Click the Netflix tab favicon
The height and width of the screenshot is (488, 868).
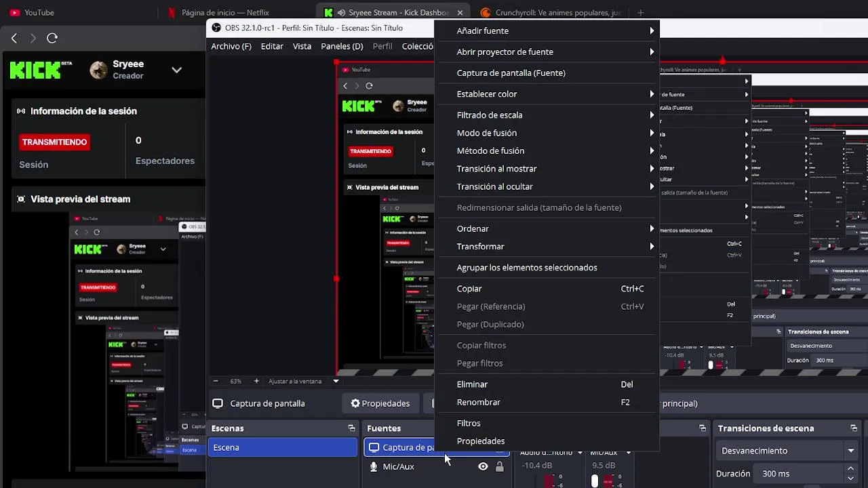click(x=172, y=12)
